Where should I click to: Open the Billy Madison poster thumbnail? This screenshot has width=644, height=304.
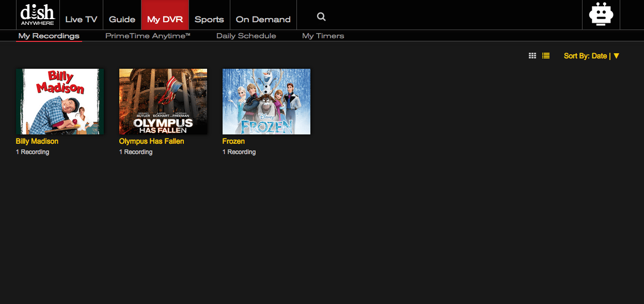(x=60, y=101)
